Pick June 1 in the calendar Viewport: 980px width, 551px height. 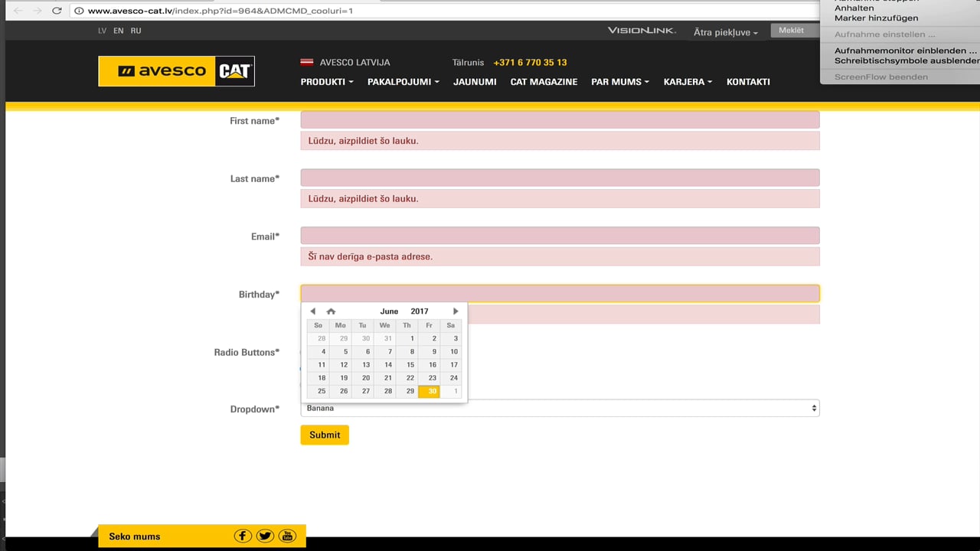coord(407,339)
